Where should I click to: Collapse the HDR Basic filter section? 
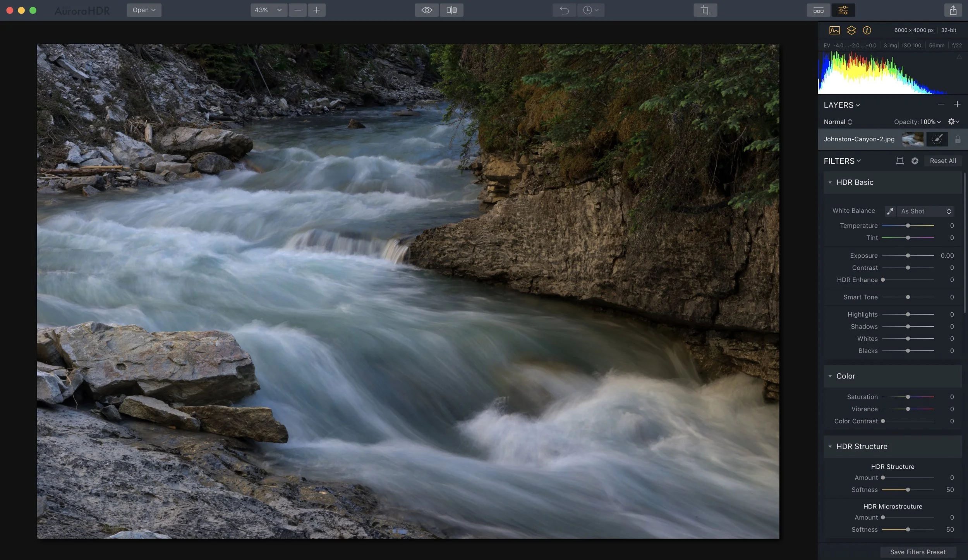[x=830, y=182]
